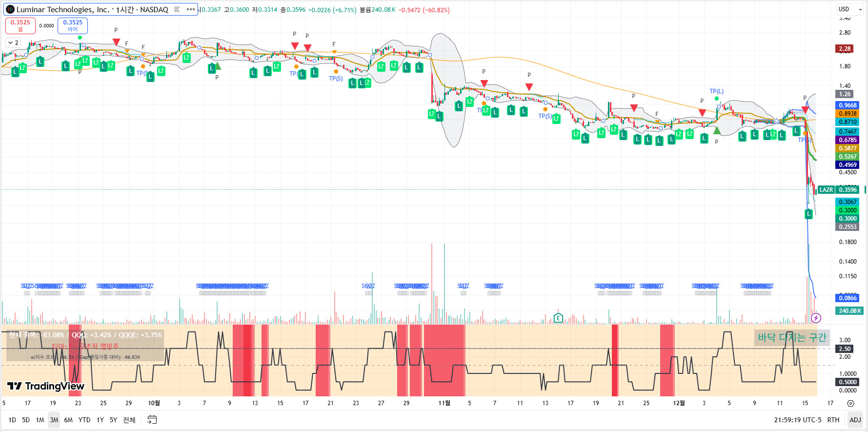Viewport: 868px width, 432px height.
Task: Toggle the ADJ adjusted-price button
Action: point(855,420)
